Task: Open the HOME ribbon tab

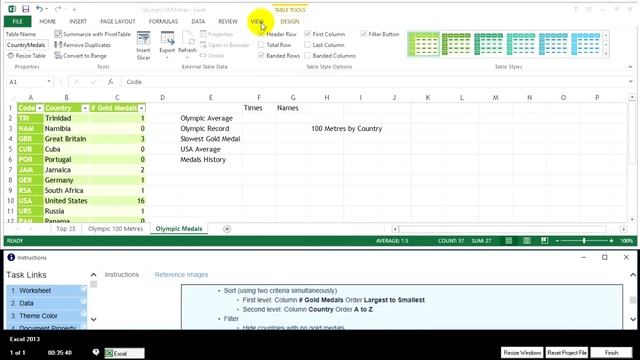Action: (47, 21)
